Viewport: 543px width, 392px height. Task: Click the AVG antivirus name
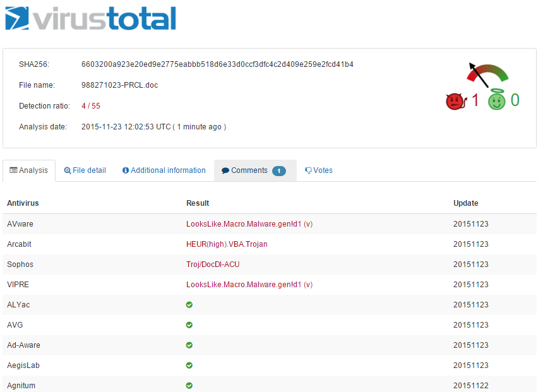(15, 325)
